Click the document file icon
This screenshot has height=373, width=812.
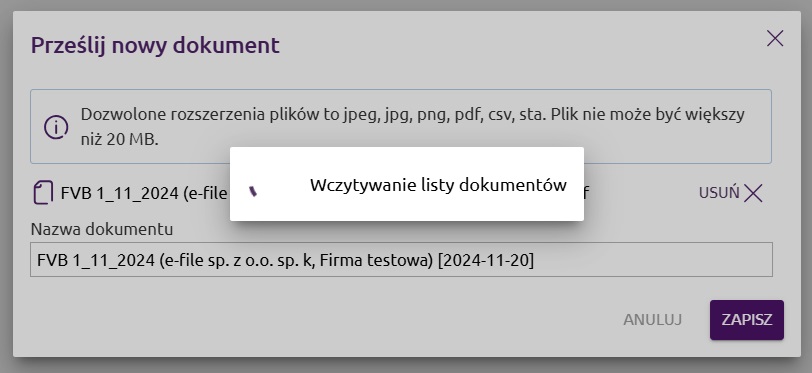[x=44, y=193]
